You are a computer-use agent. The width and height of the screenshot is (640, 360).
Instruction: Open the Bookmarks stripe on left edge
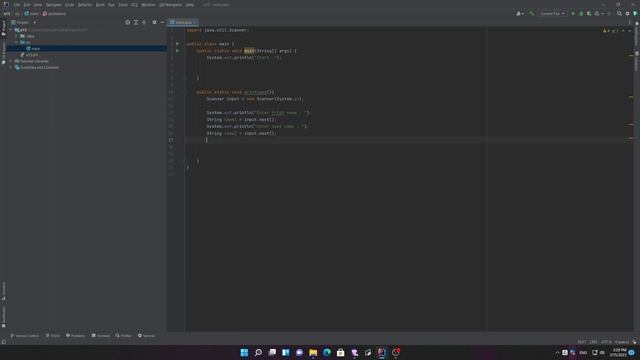pyautogui.click(x=4, y=317)
